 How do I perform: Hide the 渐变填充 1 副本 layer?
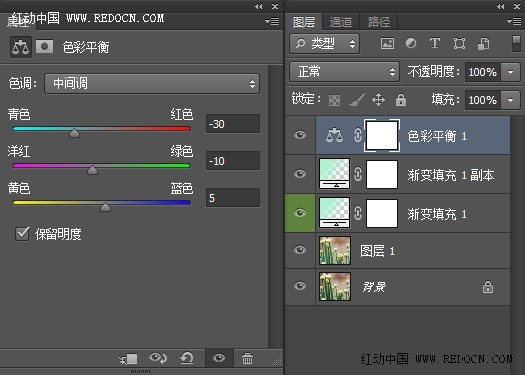300,174
